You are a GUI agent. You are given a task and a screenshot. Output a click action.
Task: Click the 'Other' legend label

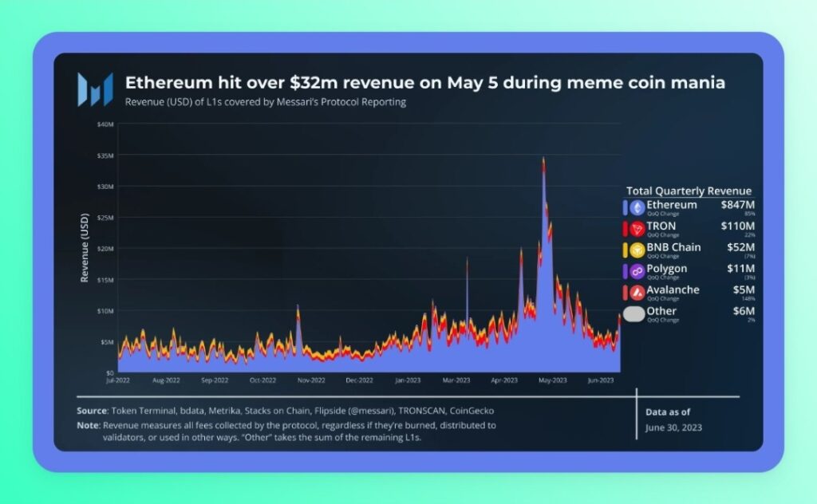tap(661, 311)
